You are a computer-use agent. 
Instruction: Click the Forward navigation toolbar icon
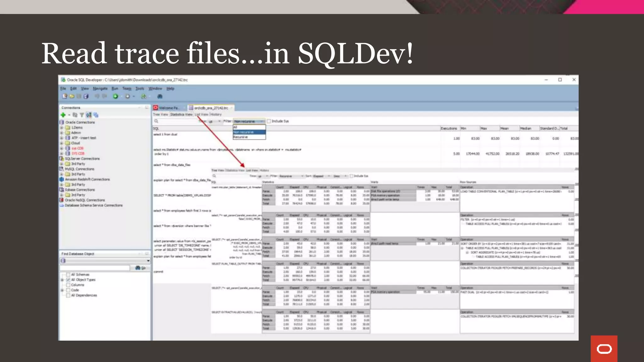127,96
